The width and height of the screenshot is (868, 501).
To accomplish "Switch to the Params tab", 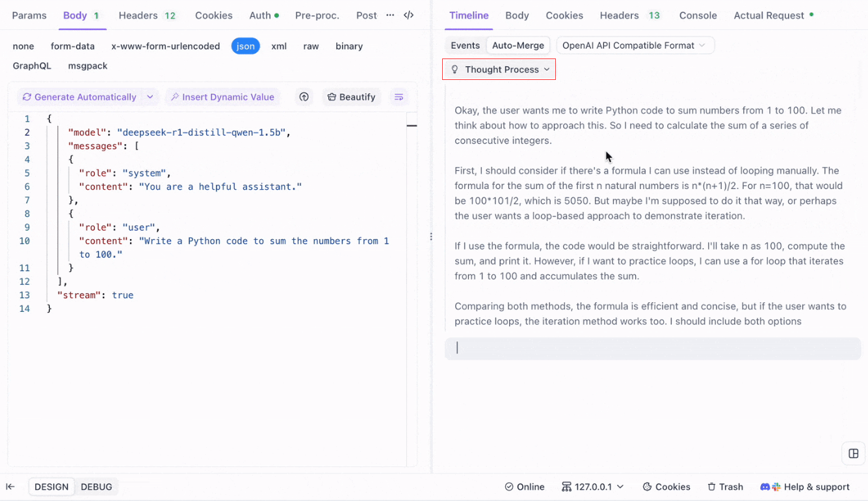I will [29, 15].
